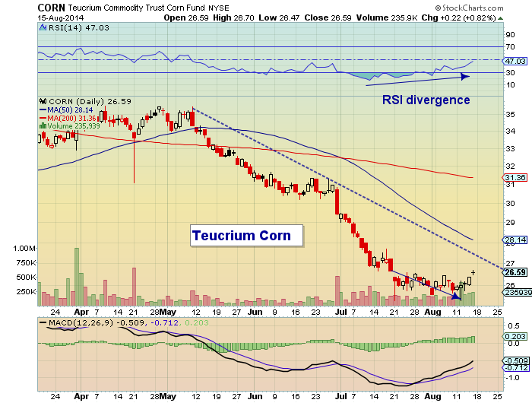Image resolution: width=532 pixels, height=403 pixels.
Task: Click the Chg +0.22 (+0.82%) value
Action: point(459,18)
